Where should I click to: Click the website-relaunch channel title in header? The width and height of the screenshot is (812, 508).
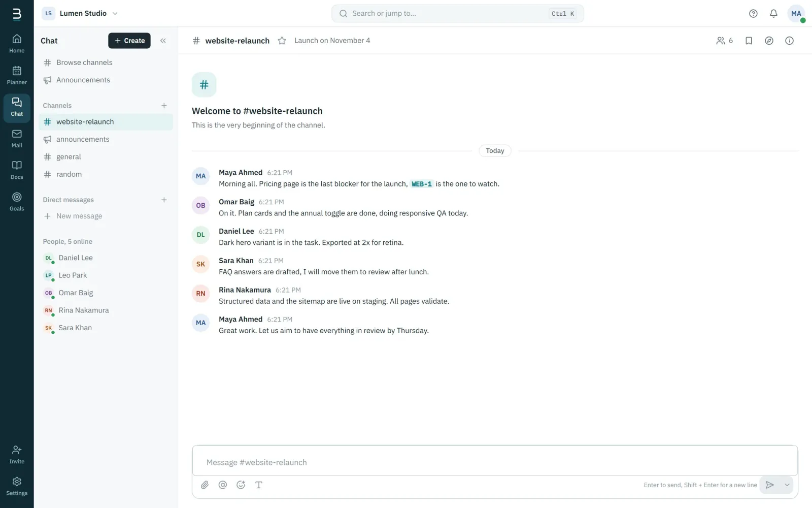[237, 41]
